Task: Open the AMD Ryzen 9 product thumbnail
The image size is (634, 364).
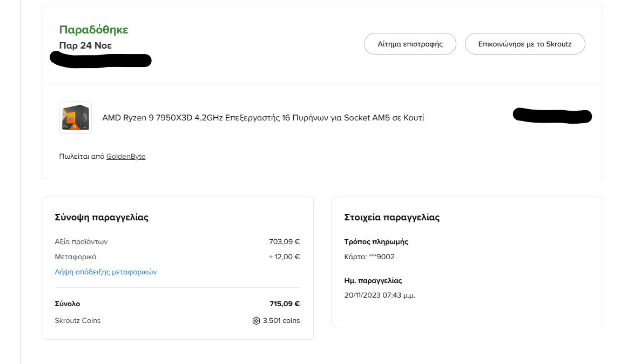Action: pos(76,118)
